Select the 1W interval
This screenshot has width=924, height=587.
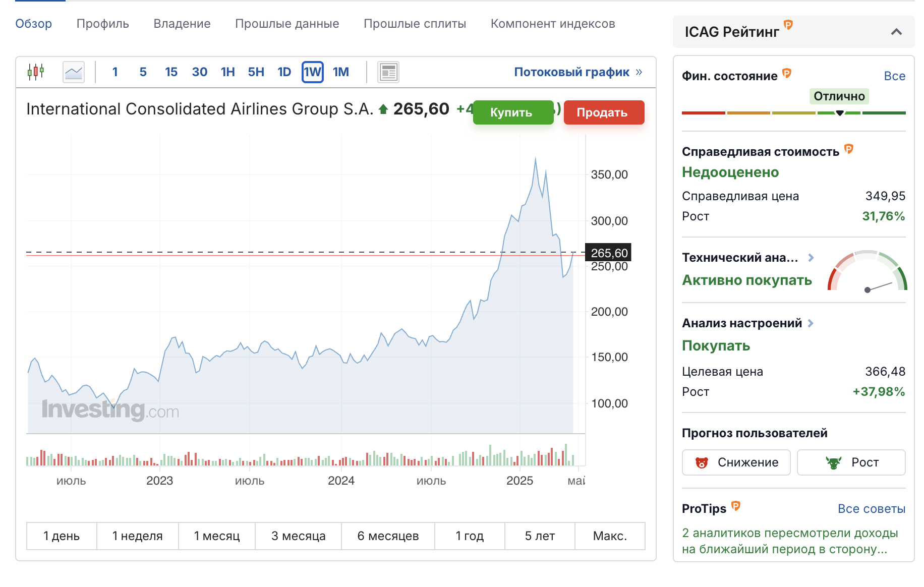[x=313, y=72]
